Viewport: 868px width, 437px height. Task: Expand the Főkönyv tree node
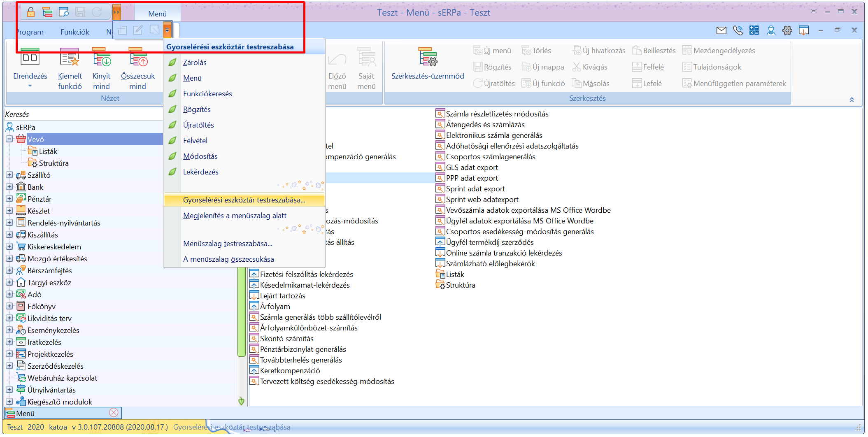(x=9, y=306)
